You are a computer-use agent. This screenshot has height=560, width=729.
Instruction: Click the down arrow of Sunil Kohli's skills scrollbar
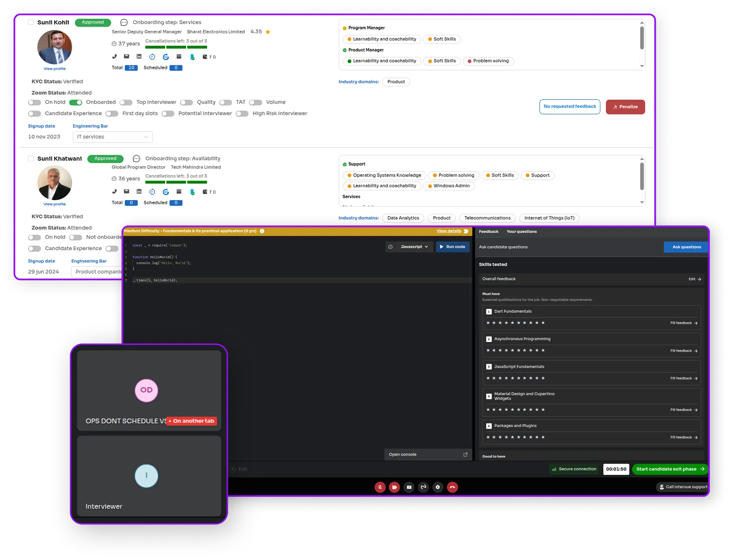pyautogui.click(x=642, y=66)
